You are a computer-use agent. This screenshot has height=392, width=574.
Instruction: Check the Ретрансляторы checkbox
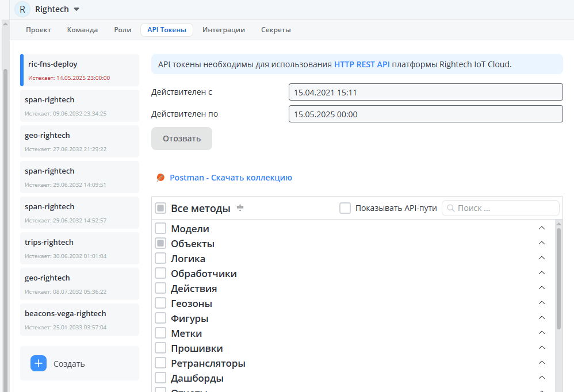(160, 363)
